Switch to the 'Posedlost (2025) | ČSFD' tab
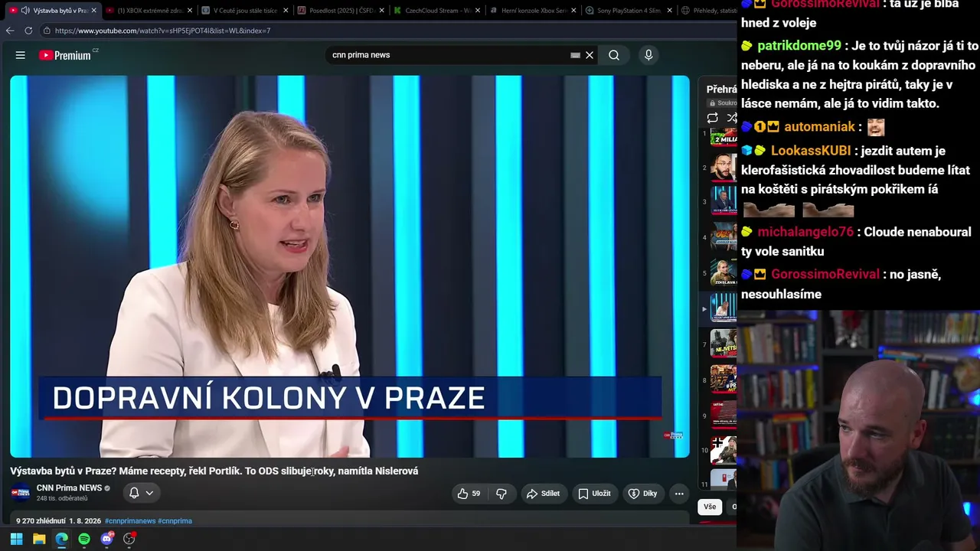 [x=341, y=11]
